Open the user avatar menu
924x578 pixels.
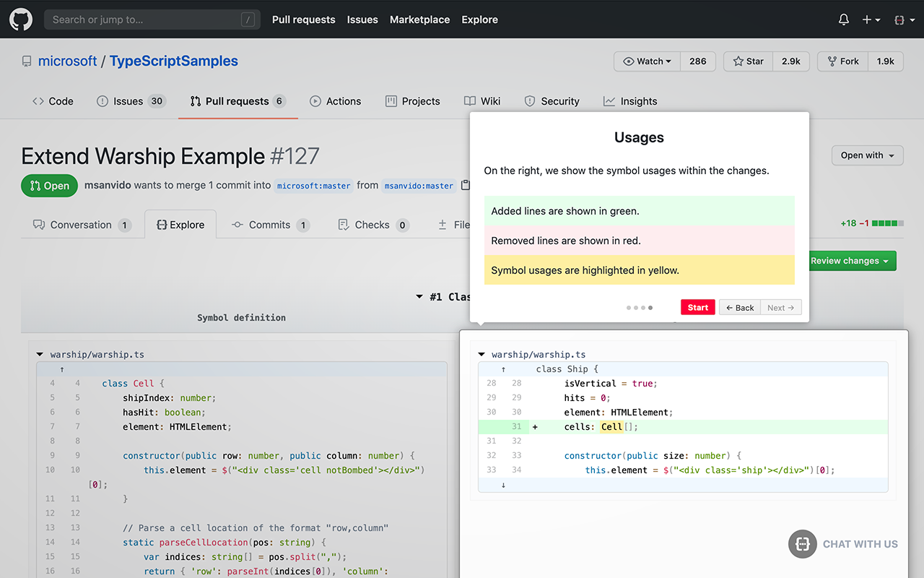(x=903, y=20)
